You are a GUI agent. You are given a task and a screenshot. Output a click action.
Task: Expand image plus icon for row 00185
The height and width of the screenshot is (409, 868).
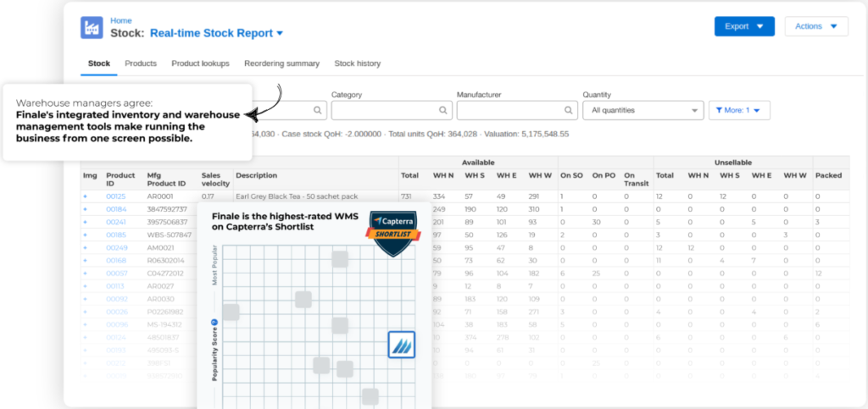[86, 235]
